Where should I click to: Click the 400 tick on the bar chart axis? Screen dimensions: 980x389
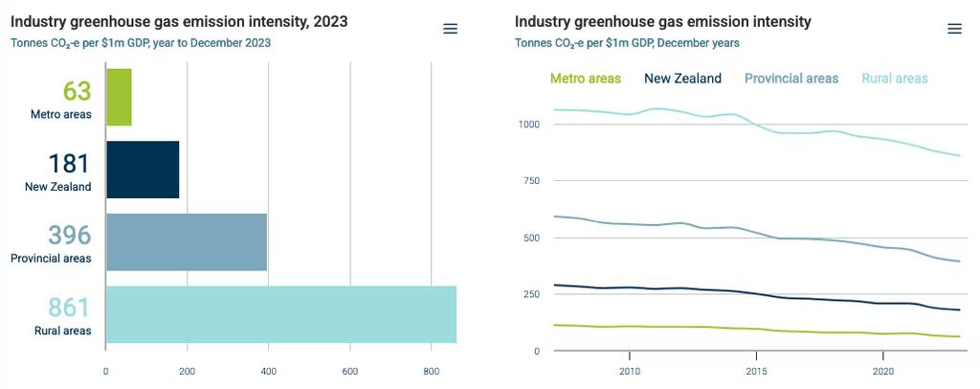click(x=268, y=371)
